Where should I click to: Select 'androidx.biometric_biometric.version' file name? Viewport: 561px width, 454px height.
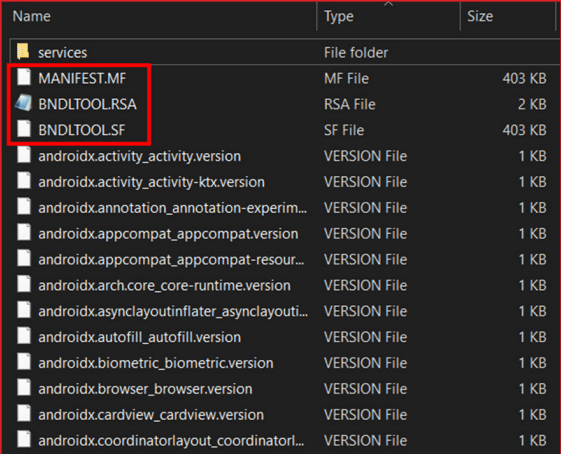pyautogui.click(x=156, y=363)
